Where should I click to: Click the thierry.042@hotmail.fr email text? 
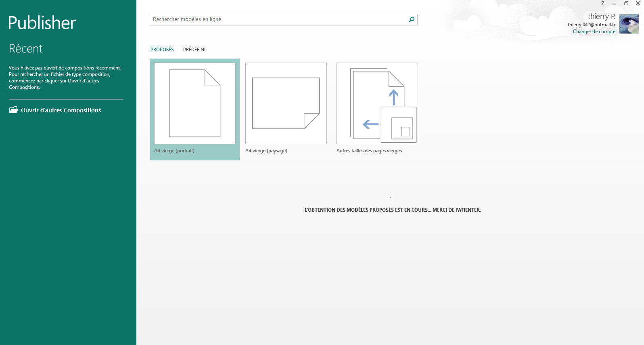(x=591, y=25)
